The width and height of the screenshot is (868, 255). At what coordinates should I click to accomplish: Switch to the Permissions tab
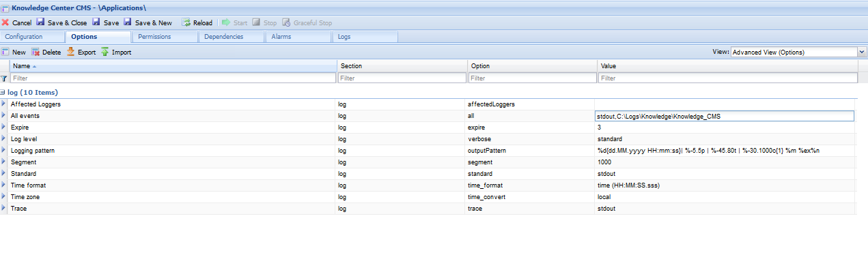tap(154, 37)
